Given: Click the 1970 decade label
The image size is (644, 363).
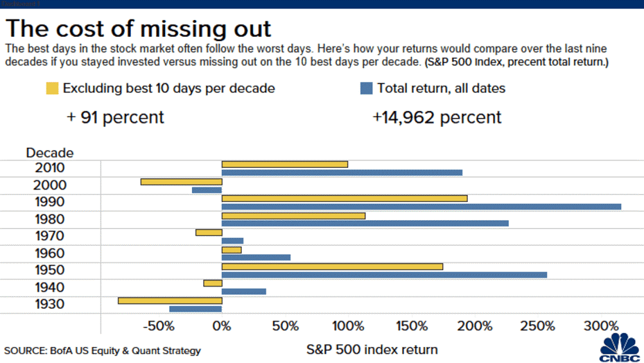Looking at the screenshot, I should 49,236.
